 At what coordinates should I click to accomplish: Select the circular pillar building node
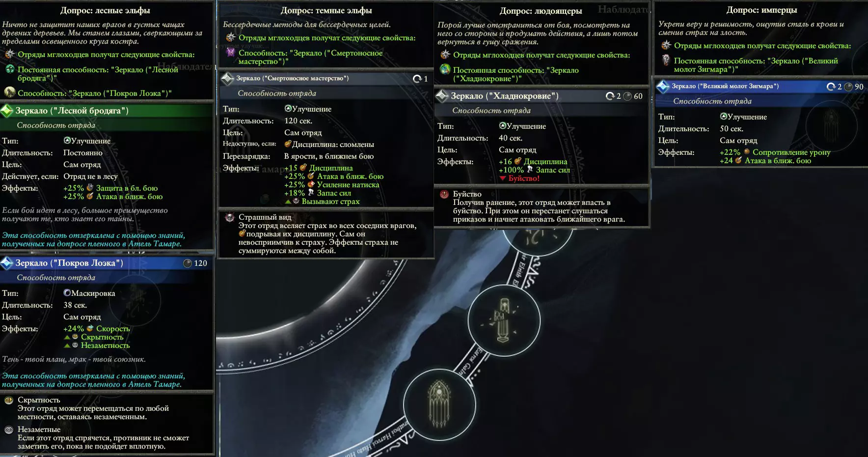[504, 321]
